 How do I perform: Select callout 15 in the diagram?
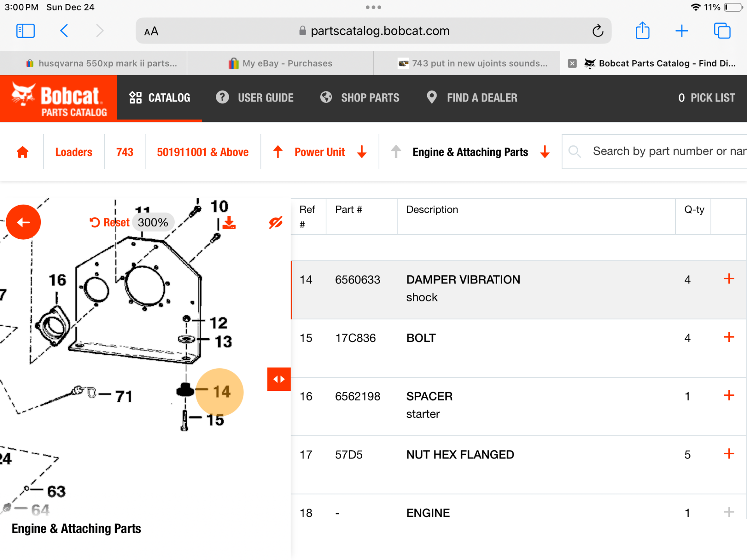click(x=215, y=420)
